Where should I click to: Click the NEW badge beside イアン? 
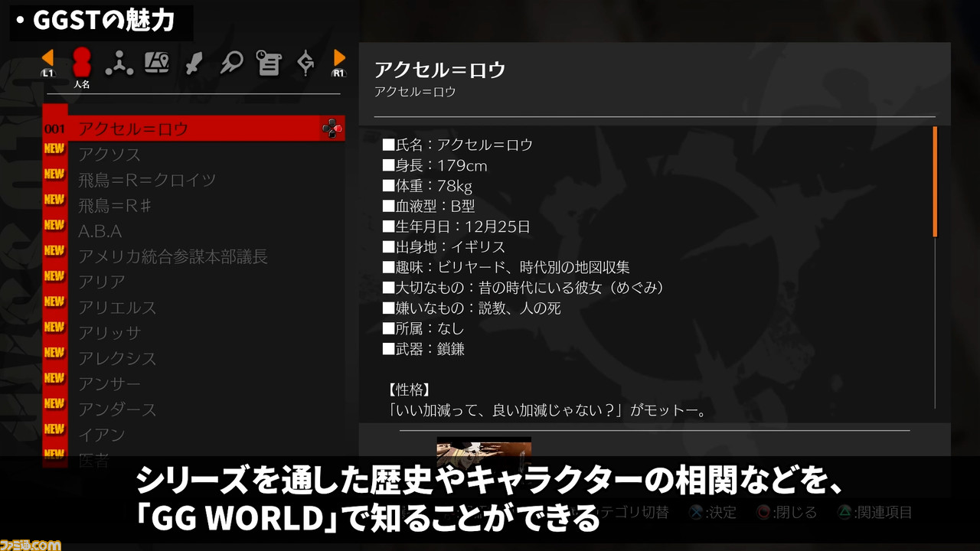[54, 429]
